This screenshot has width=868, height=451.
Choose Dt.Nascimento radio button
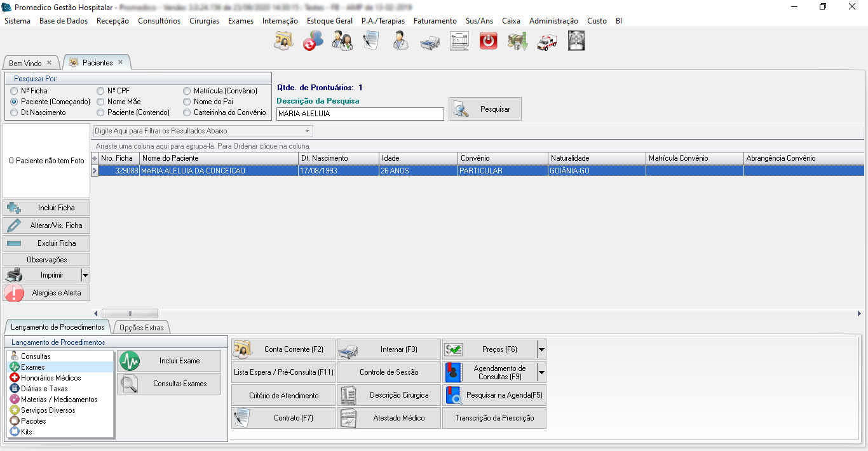coord(14,112)
